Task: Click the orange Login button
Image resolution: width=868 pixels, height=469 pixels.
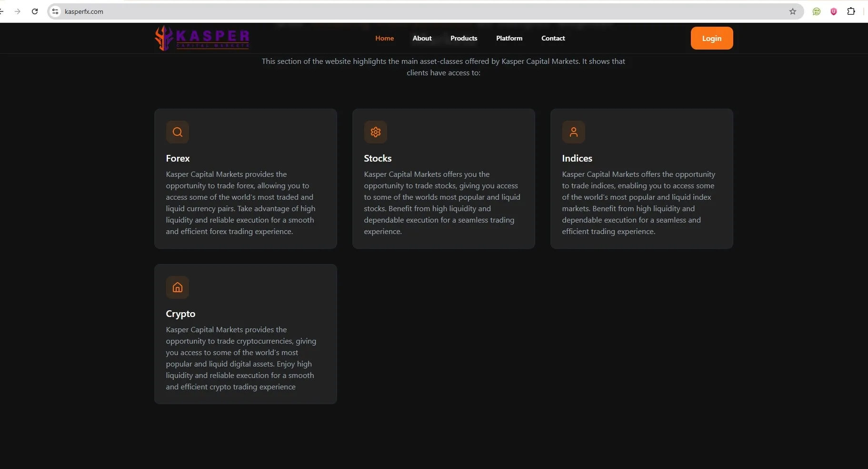Action: [x=712, y=38]
